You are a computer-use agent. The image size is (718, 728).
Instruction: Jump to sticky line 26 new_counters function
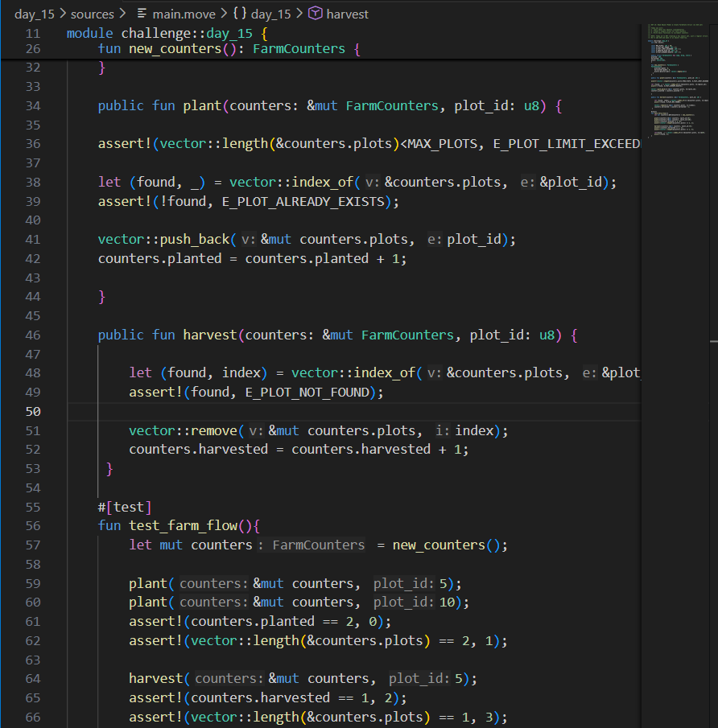coord(320,49)
